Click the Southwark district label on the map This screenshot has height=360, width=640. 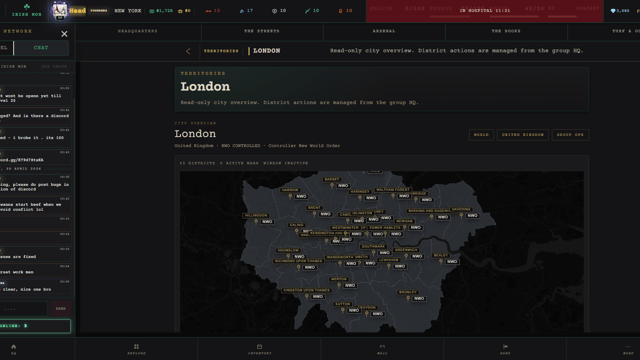point(373,247)
